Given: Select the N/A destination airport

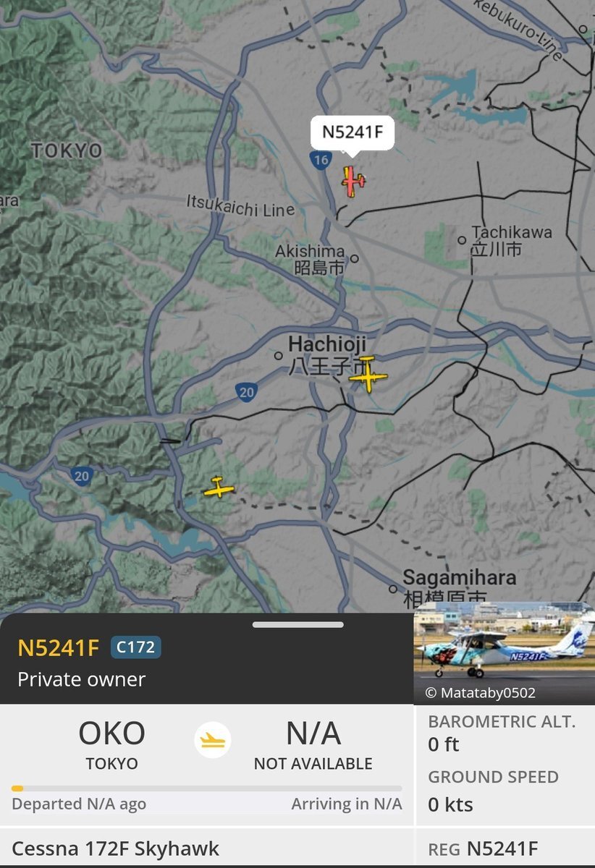Looking at the screenshot, I should pyautogui.click(x=313, y=744).
